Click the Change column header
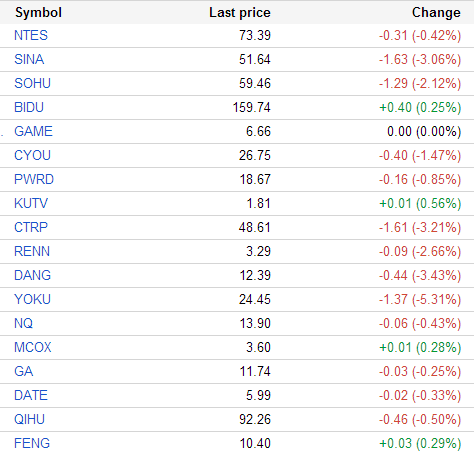Screen dimensions: 474x453 [x=436, y=13]
